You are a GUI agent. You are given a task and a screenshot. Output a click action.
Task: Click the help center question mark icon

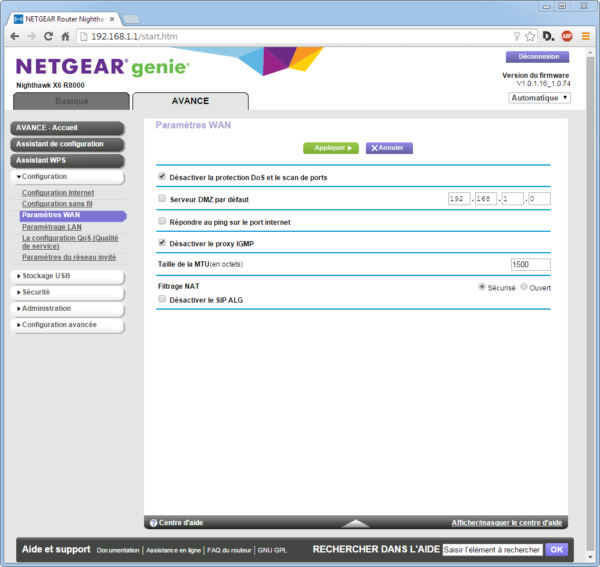pyautogui.click(x=153, y=523)
